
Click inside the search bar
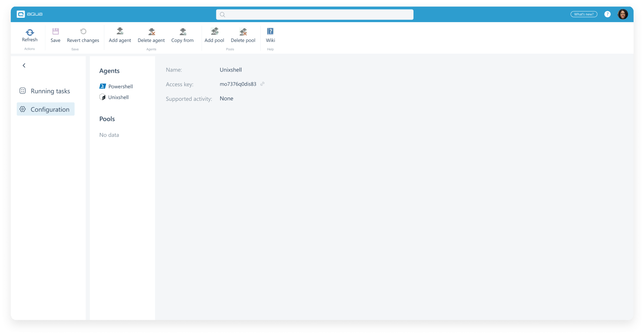tap(314, 14)
